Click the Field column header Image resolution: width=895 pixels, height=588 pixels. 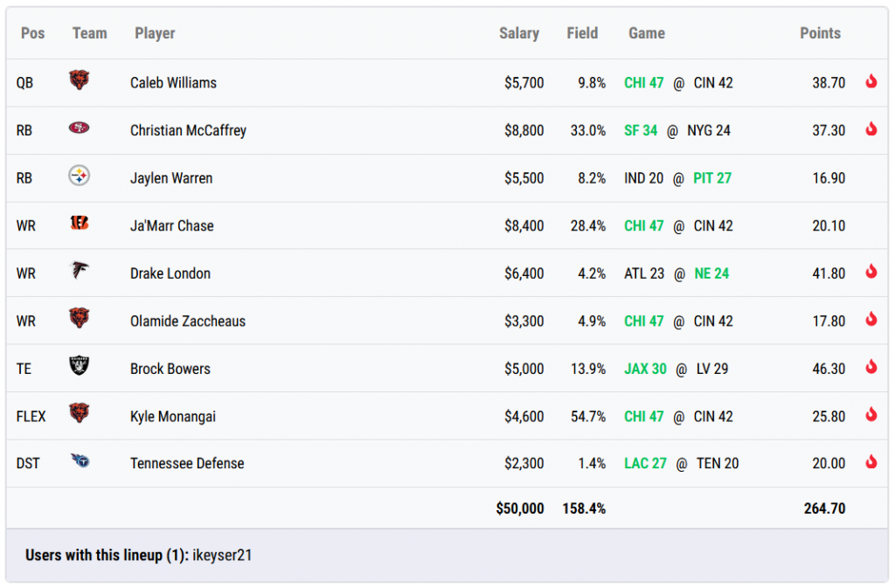[x=582, y=33]
